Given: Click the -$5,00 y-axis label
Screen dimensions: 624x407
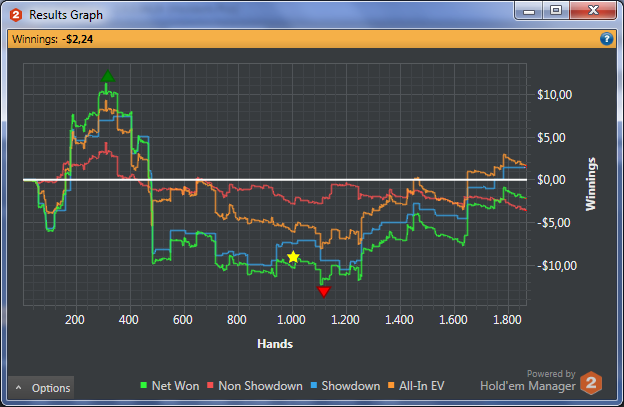Looking at the screenshot, I should point(551,223).
